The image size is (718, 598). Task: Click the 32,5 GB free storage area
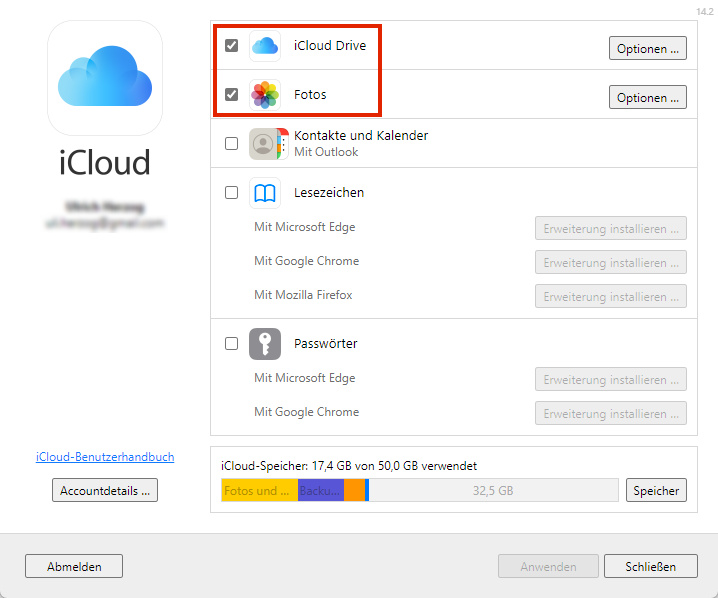493,490
